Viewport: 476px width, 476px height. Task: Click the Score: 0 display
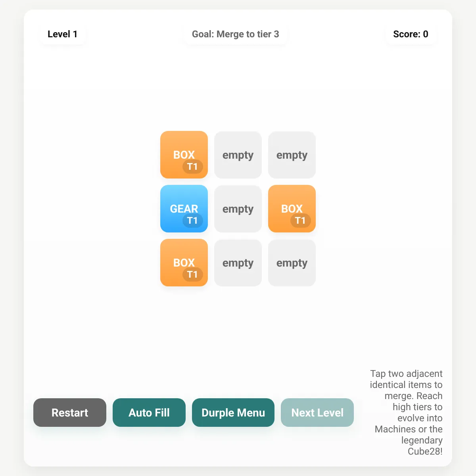tap(411, 34)
